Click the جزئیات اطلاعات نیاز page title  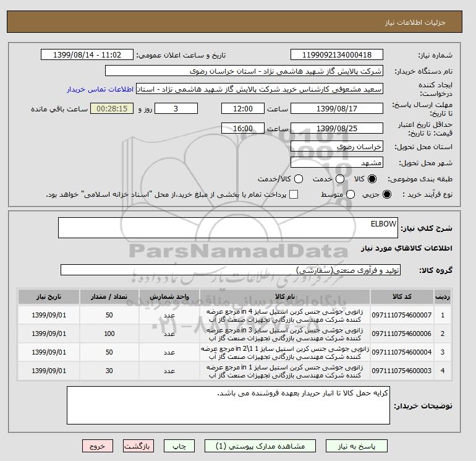415,22
